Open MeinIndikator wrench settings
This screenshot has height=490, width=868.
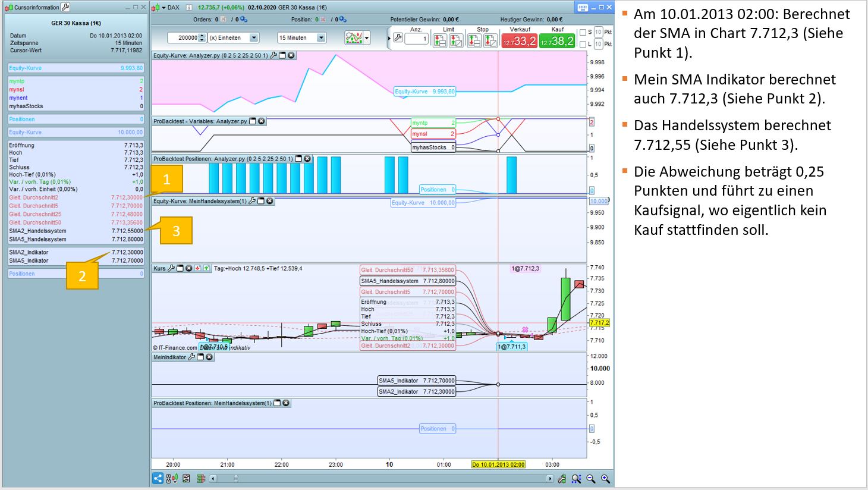pos(191,357)
